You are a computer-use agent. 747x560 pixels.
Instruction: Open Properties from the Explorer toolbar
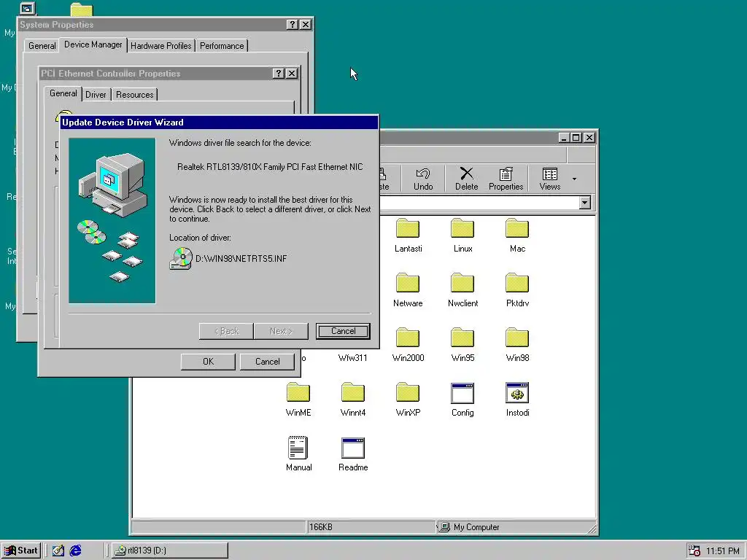(x=506, y=179)
